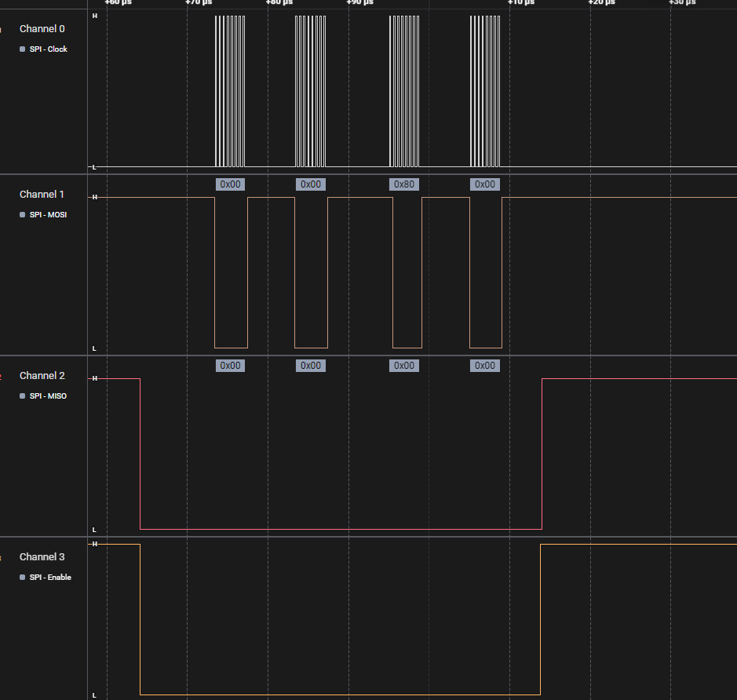Click the SPI - Enable analyzer label
This screenshot has height=700, width=737.
[50, 578]
